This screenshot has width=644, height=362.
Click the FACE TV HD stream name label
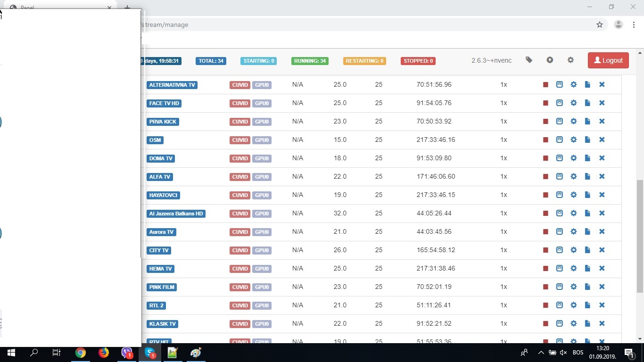point(165,103)
